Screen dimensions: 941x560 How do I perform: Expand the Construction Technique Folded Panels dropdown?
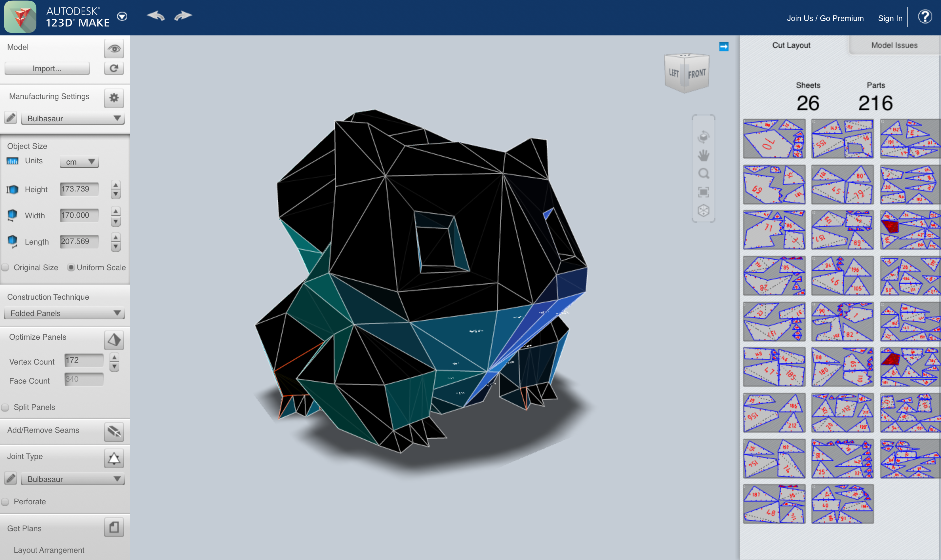(x=64, y=313)
